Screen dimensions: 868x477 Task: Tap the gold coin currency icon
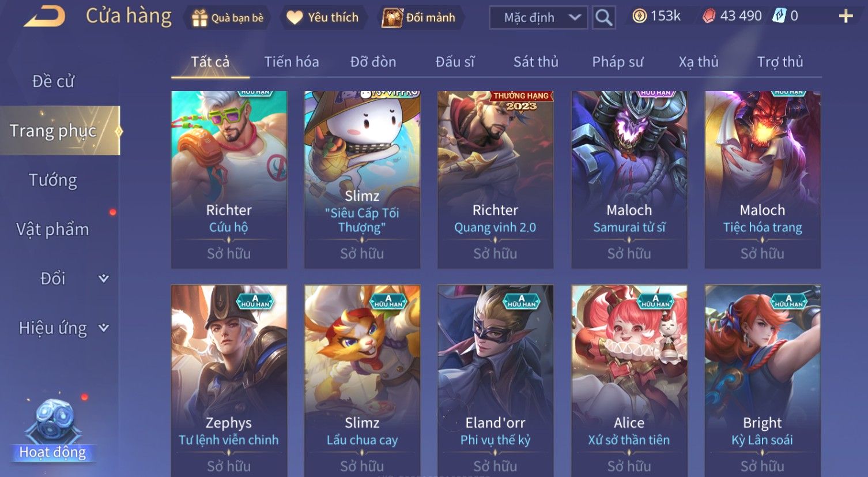639,16
